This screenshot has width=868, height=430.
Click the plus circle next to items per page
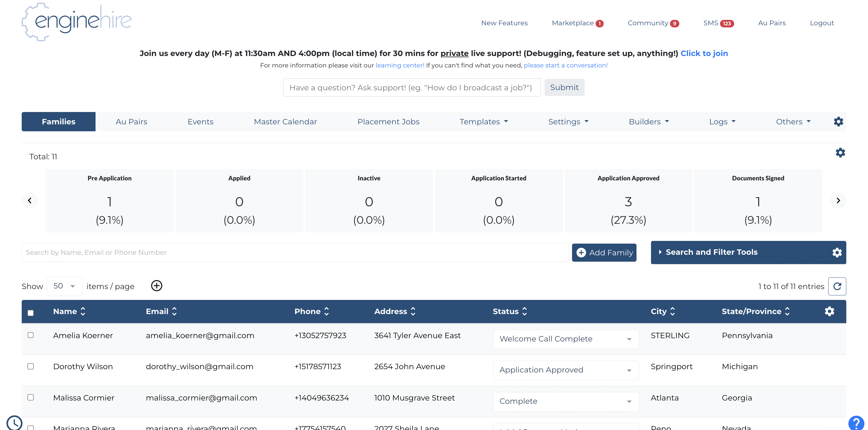tap(156, 285)
